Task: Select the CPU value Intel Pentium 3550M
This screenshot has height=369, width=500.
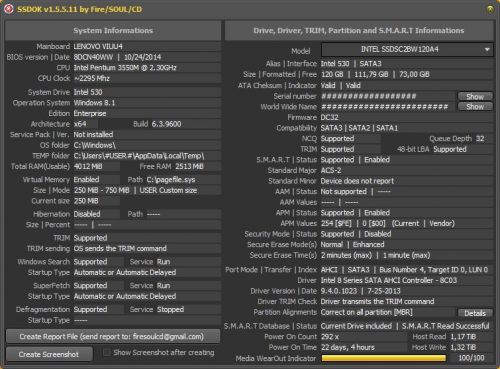Action: 125,68
